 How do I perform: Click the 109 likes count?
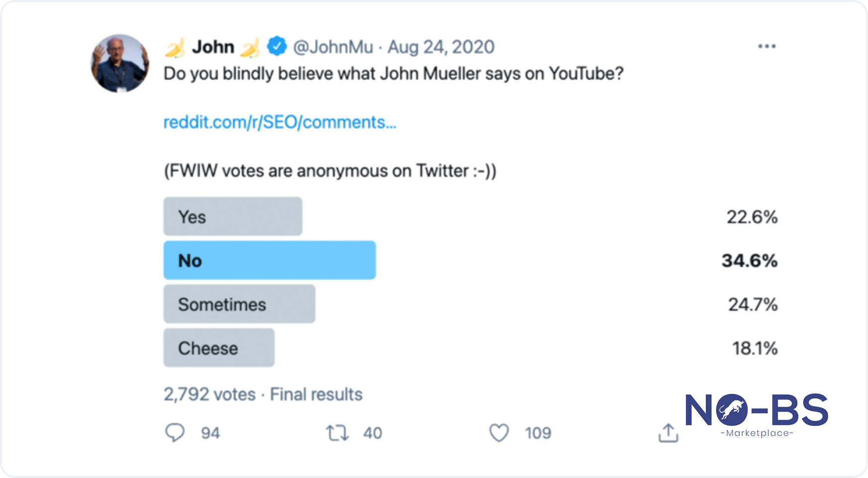pos(538,433)
